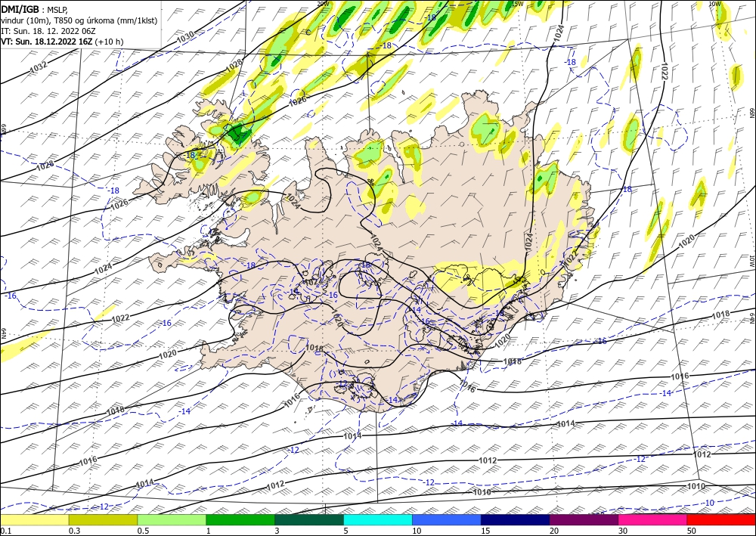Click the '0.3' legend scale value
Screen dimensions: 756x536
pyautogui.click(x=74, y=531)
